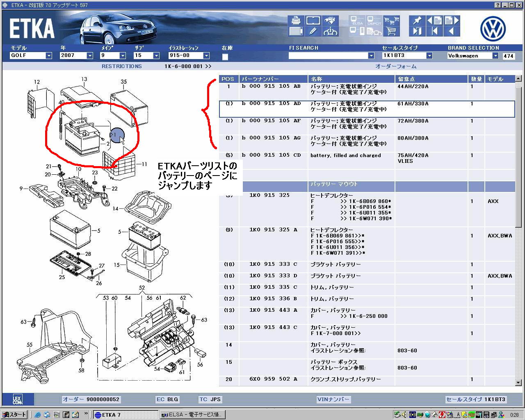Viewport: 525px width, 420px height.
Task: Open the vehicle information icon
Action: [330, 31]
